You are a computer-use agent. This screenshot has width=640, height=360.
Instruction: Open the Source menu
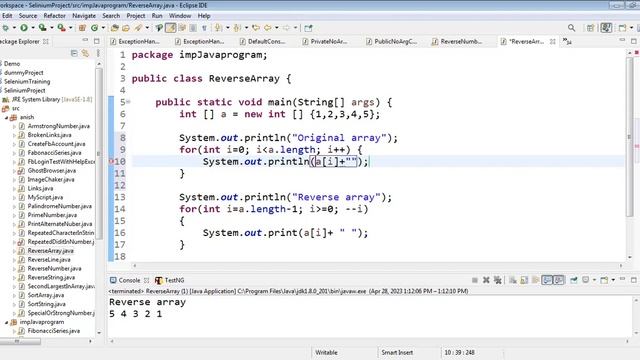pos(28,16)
